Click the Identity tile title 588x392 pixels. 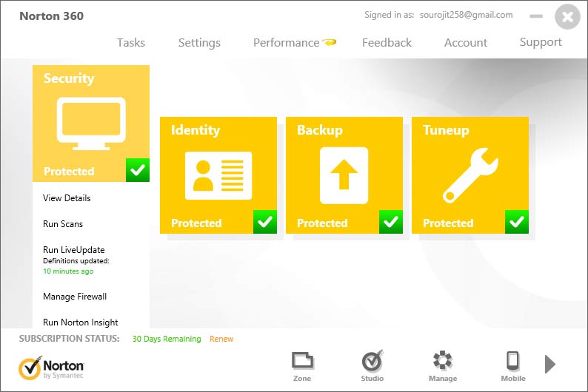point(196,130)
